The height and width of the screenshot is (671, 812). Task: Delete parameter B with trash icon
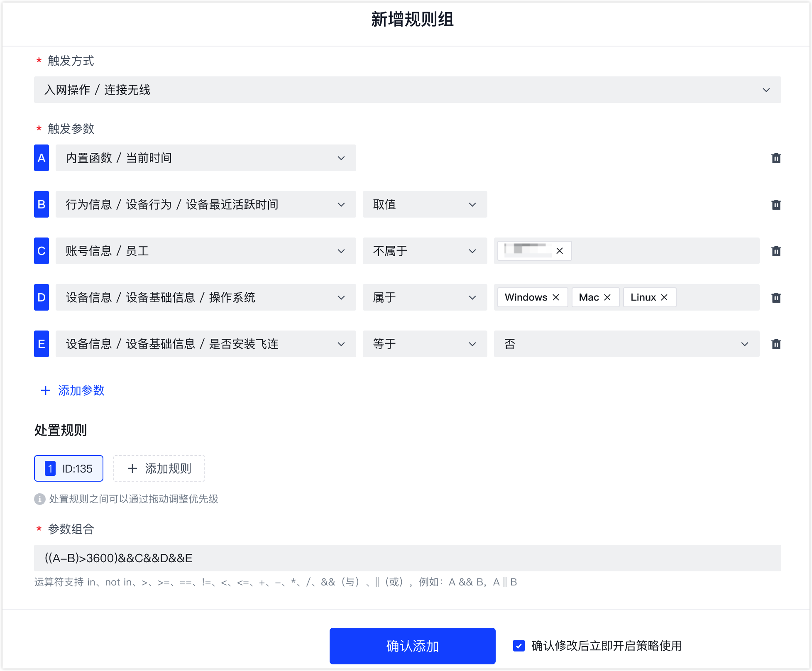[776, 205]
